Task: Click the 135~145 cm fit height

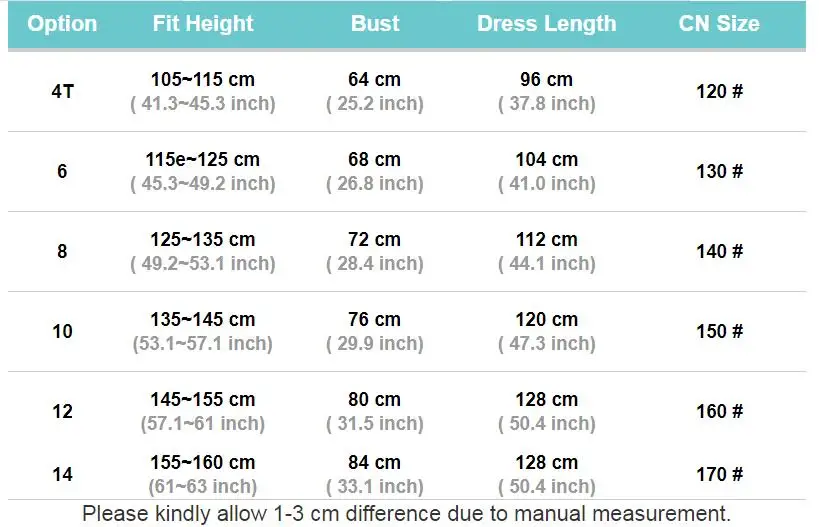Action: coord(203,319)
